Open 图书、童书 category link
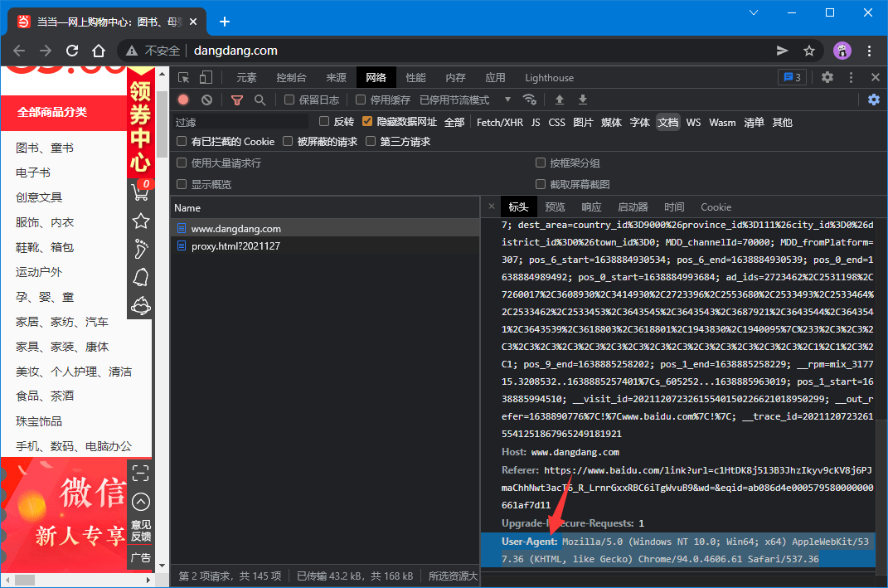This screenshot has width=888, height=588. [x=45, y=148]
